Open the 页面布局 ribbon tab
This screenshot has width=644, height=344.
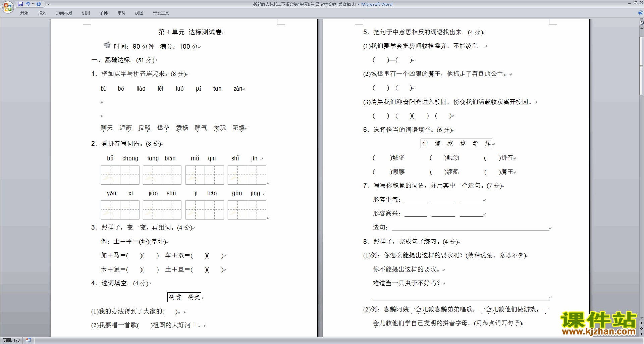coord(64,13)
